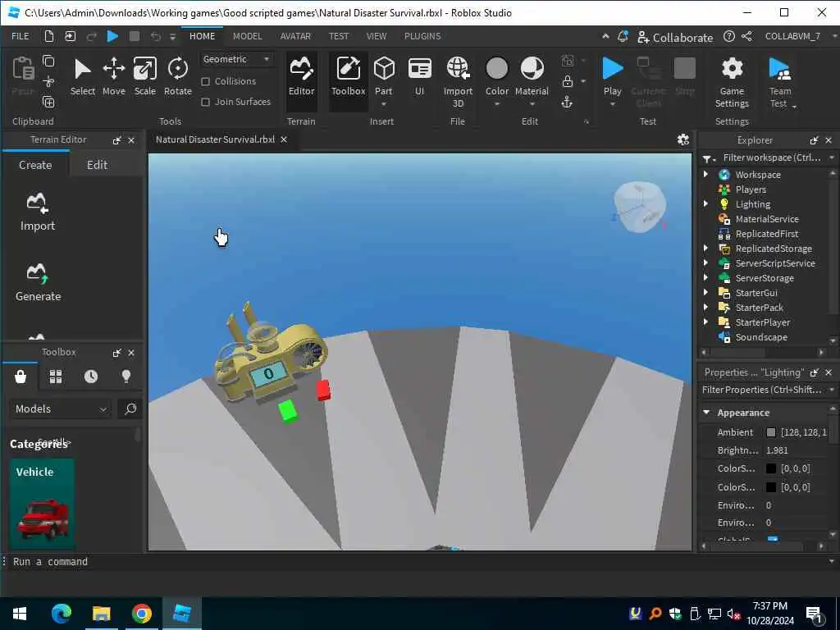Open the FILE menu
Image resolution: width=840 pixels, height=630 pixels.
pos(21,36)
